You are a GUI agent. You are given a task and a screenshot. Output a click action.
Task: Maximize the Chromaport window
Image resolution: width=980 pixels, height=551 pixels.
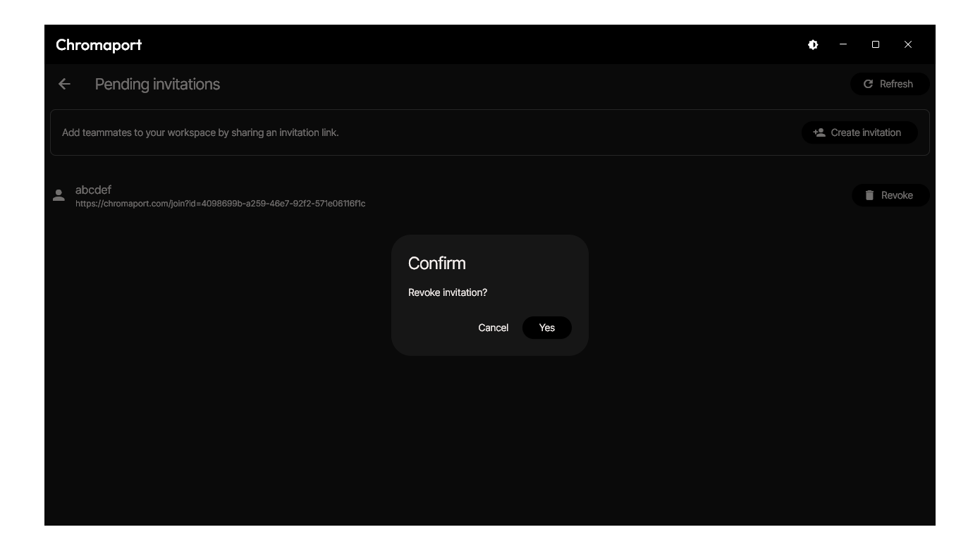pos(876,44)
